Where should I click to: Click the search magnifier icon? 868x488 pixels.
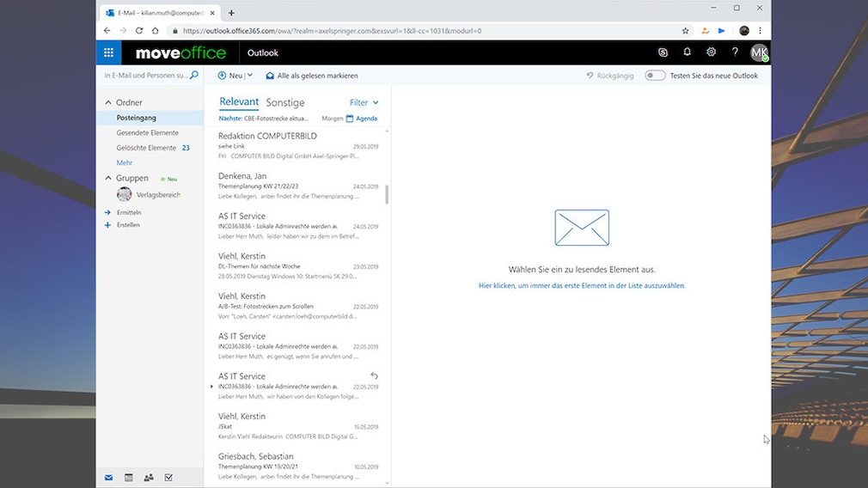pos(194,76)
